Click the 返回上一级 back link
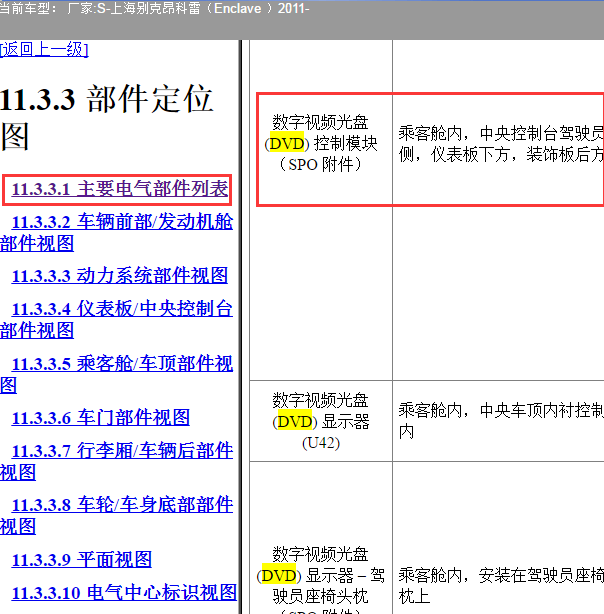Viewport: 604px width, 614px height. [x=44, y=50]
